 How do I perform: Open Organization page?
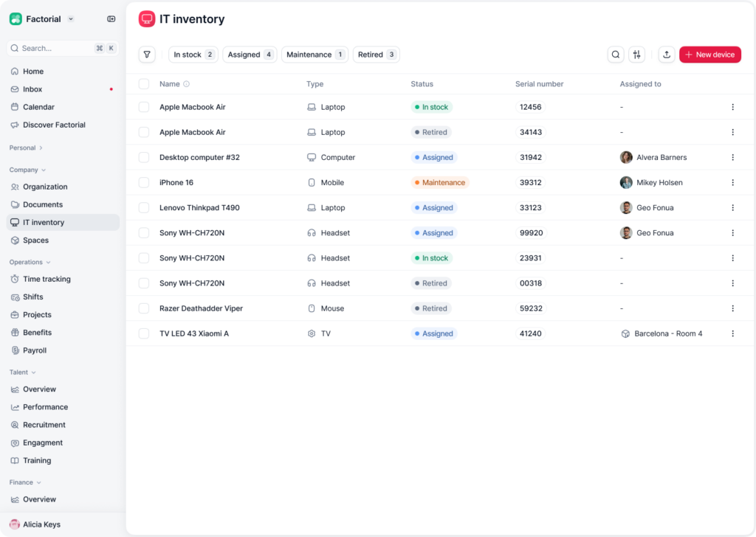(x=63, y=187)
